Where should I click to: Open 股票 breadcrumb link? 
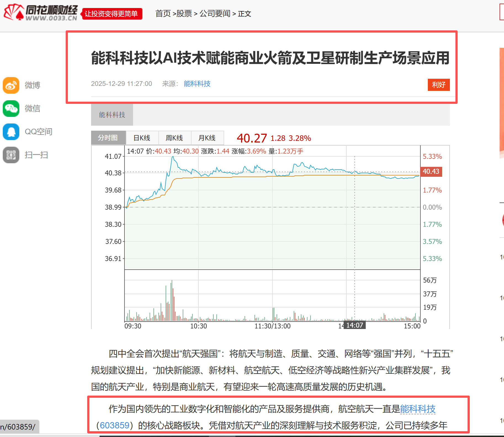click(x=184, y=14)
